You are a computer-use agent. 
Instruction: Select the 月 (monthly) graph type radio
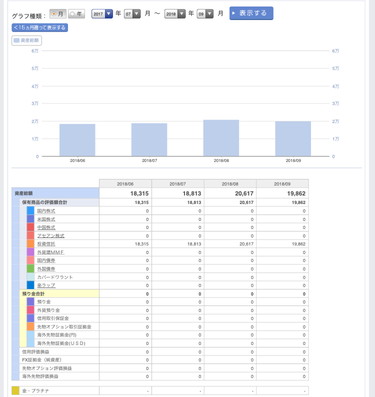(x=58, y=14)
